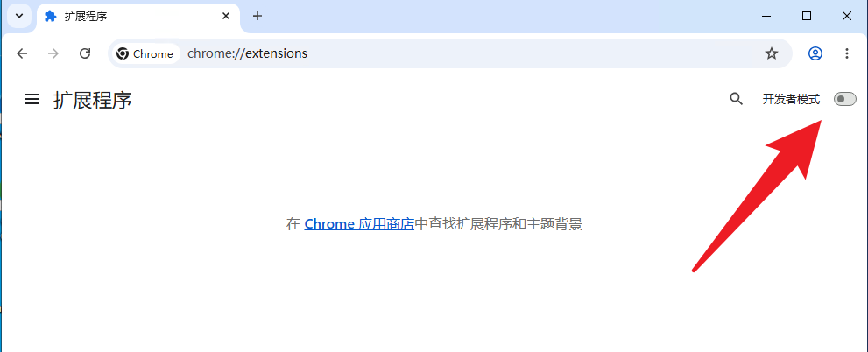Image resolution: width=868 pixels, height=352 pixels.
Task: Maximize the Chrome browser window
Action: coord(807,16)
